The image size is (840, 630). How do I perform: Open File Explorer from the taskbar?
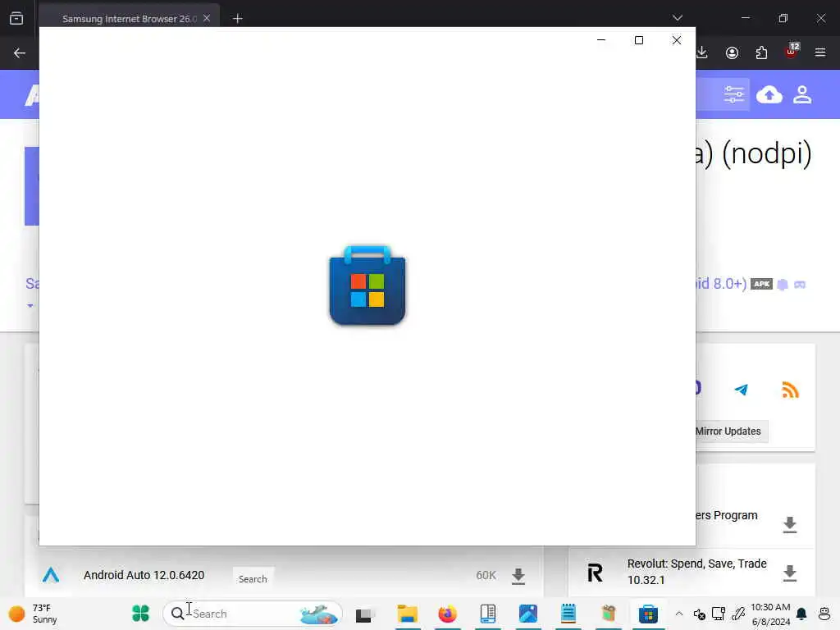click(407, 614)
